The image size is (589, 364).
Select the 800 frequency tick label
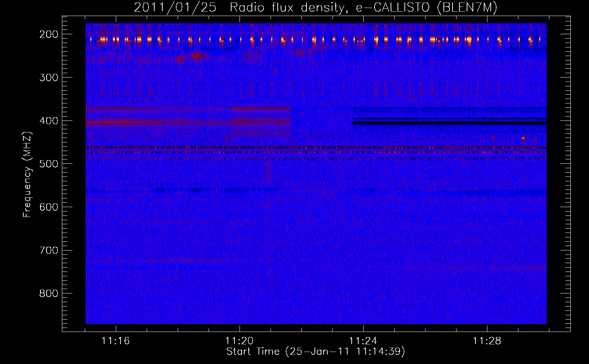(49, 293)
